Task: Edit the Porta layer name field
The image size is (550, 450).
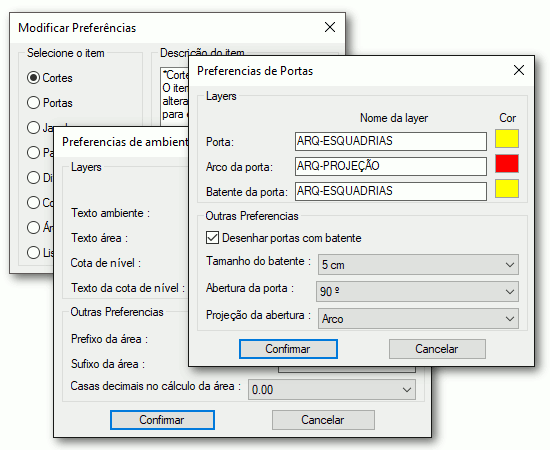Action: click(x=391, y=141)
